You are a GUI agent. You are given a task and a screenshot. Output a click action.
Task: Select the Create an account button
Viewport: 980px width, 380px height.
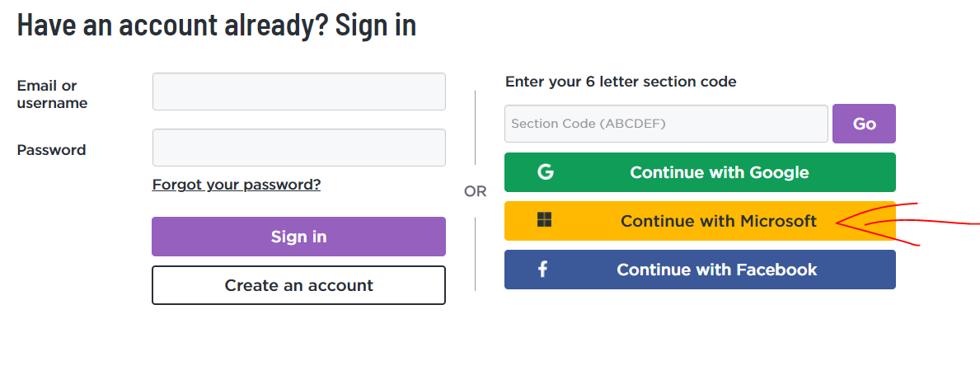click(298, 285)
